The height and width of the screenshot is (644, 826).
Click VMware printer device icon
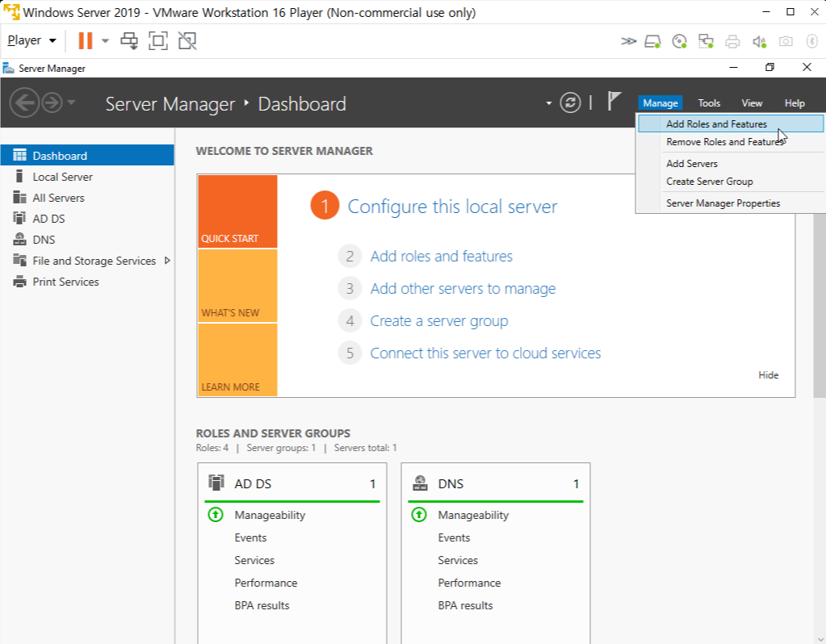pos(732,41)
